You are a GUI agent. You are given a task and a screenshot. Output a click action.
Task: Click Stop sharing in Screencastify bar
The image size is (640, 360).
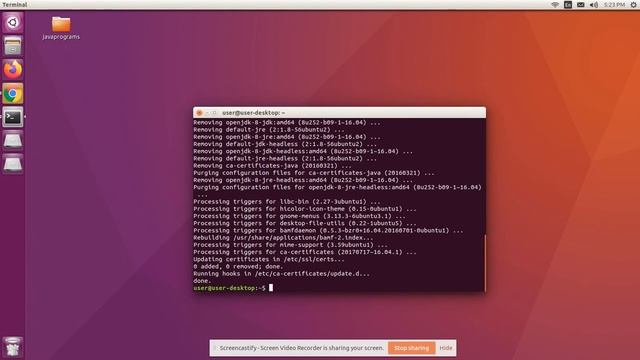pyautogui.click(x=411, y=348)
